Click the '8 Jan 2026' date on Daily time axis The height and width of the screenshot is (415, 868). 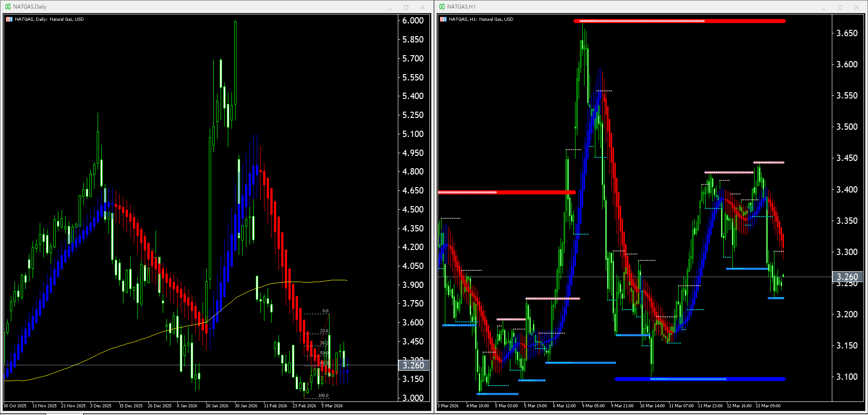(x=187, y=406)
